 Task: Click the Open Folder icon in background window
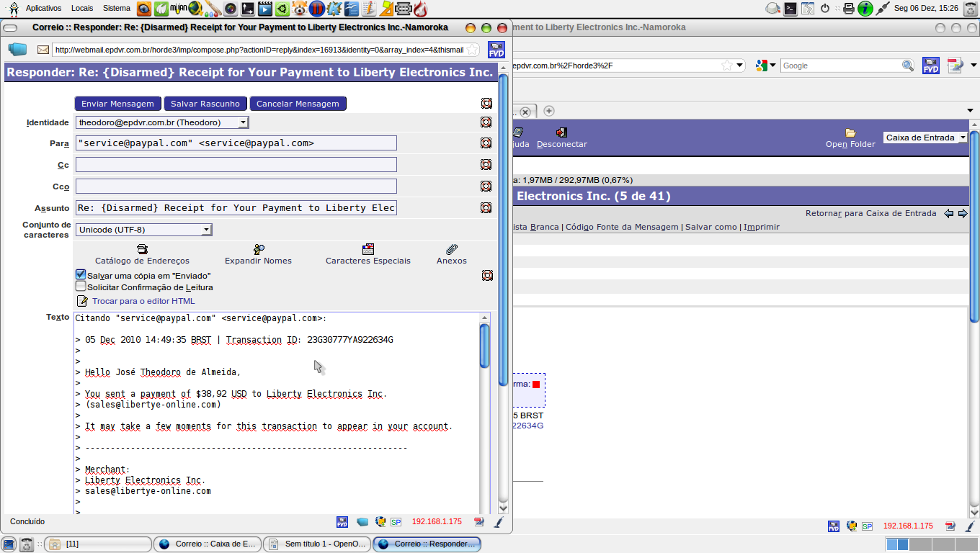click(x=850, y=132)
